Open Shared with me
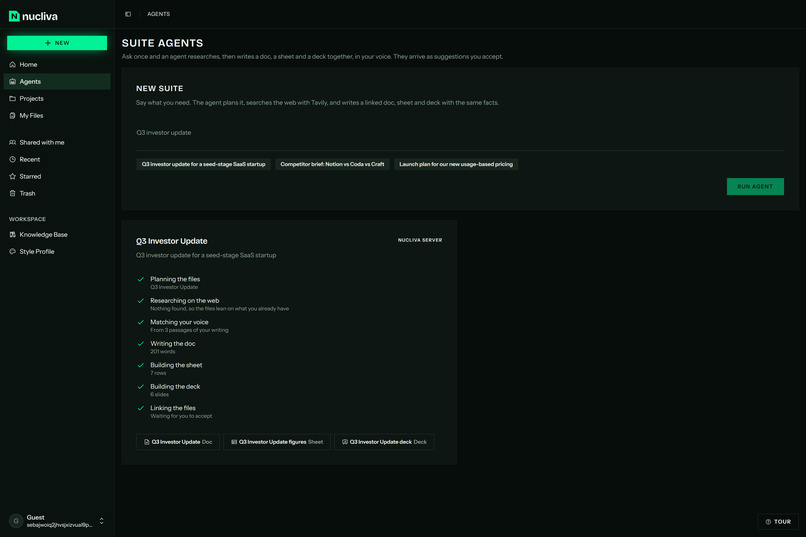Screen dimensions: 806x537 (57, 142)
